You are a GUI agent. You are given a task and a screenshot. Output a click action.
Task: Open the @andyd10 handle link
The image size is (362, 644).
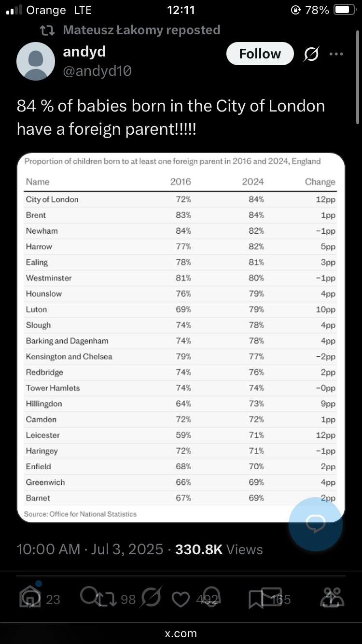(x=97, y=71)
